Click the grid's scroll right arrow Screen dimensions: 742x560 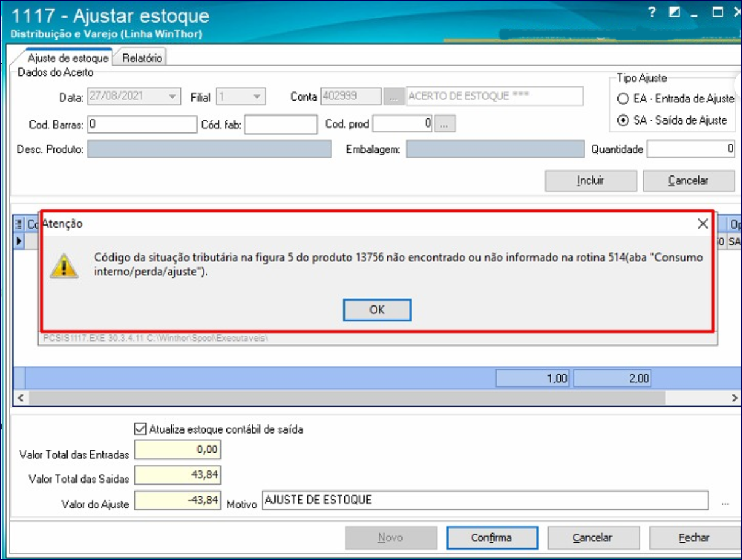[x=734, y=398]
